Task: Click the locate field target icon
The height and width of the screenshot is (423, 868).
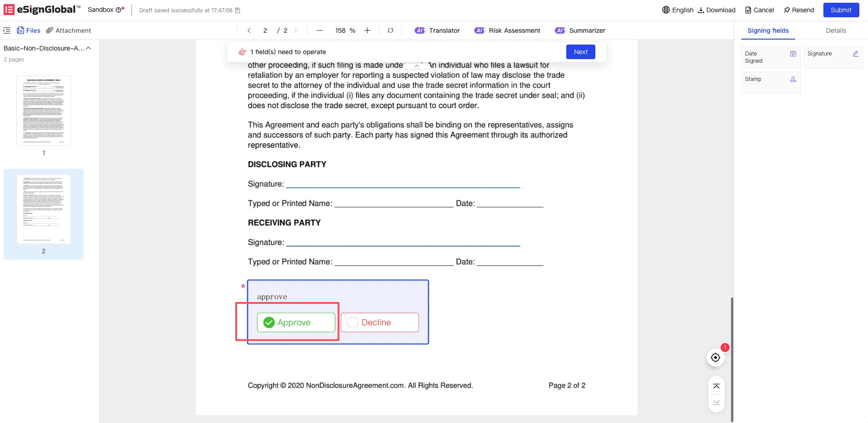Action: (x=716, y=358)
